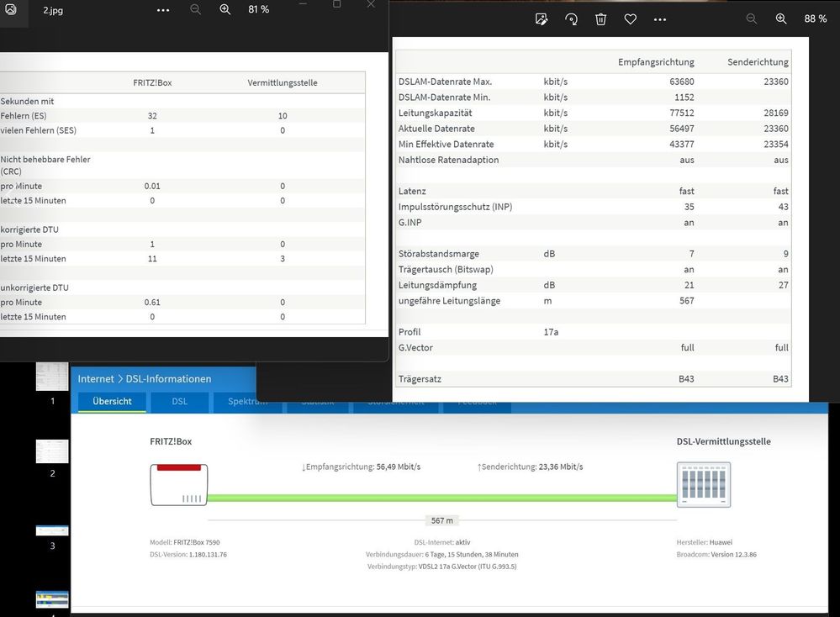This screenshot has height=617, width=840.
Task: Click the Empfangsrichtung 56,49 Mbit/s text
Action: [361, 467]
